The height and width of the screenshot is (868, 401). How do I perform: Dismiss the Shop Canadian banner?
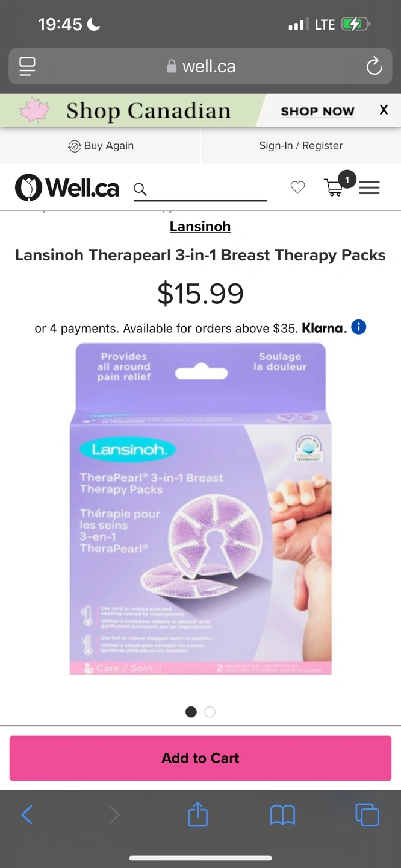tap(384, 110)
